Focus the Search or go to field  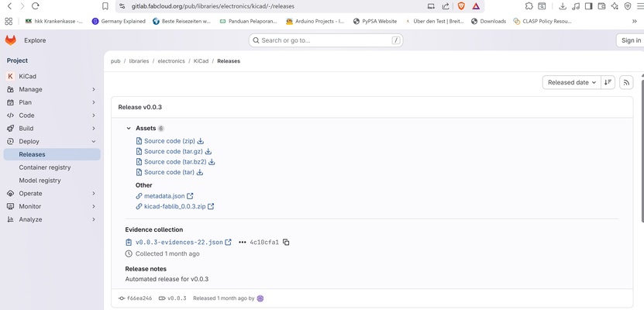(x=325, y=40)
